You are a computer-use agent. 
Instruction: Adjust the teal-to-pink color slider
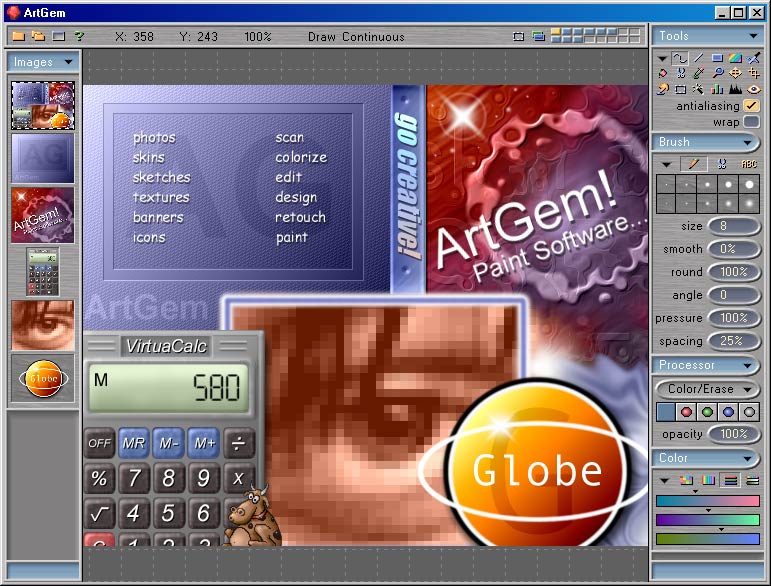[708, 501]
